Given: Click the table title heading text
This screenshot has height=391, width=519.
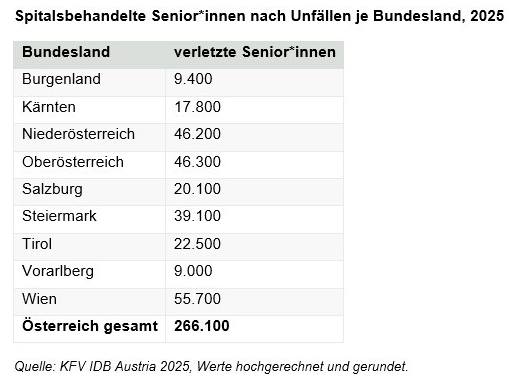Looking at the screenshot, I should tap(259, 16).
